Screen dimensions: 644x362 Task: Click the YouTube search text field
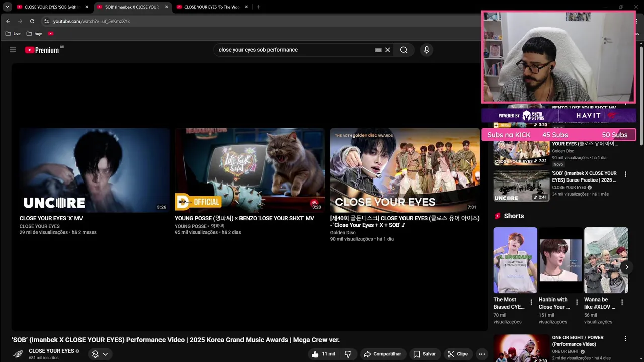click(x=296, y=50)
